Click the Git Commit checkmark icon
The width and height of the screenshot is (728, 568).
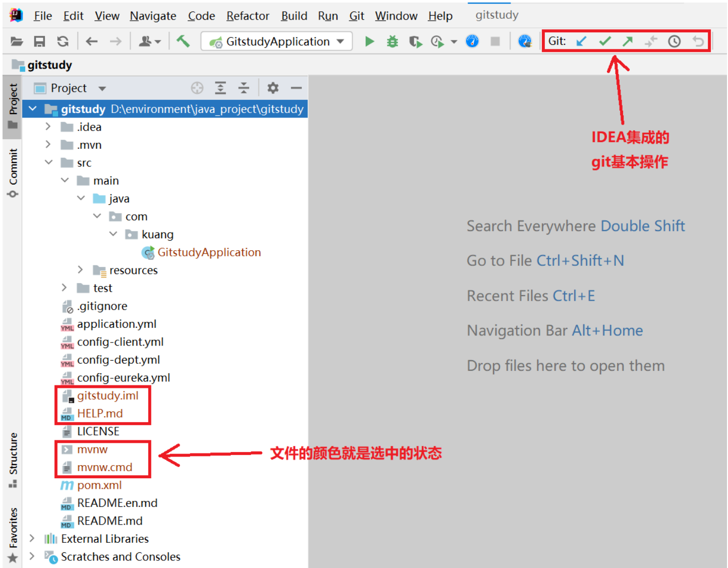[604, 41]
